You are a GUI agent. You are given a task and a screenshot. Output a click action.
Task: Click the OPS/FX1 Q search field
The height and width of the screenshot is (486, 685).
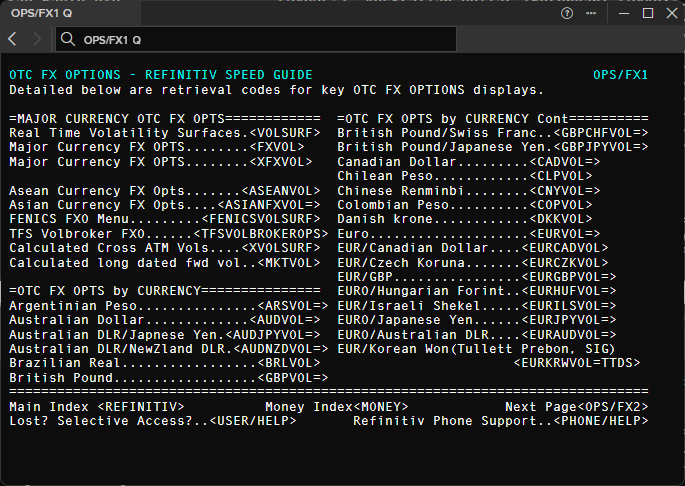(x=256, y=39)
